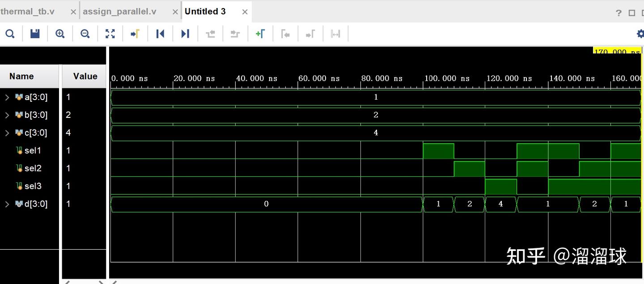Switch to the thermal_tb.v tab
644x284 pixels.
tap(28, 11)
